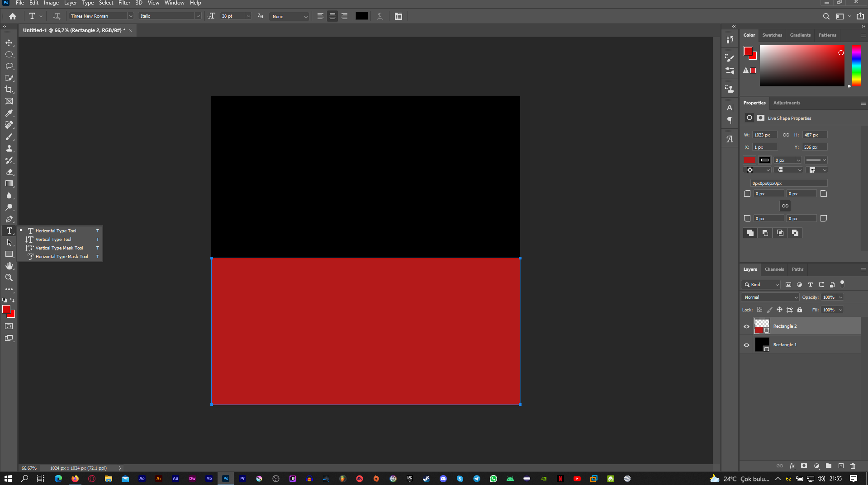Click the delete layer trash icon
The height and width of the screenshot is (485, 868).
click(x=853, y=466)
